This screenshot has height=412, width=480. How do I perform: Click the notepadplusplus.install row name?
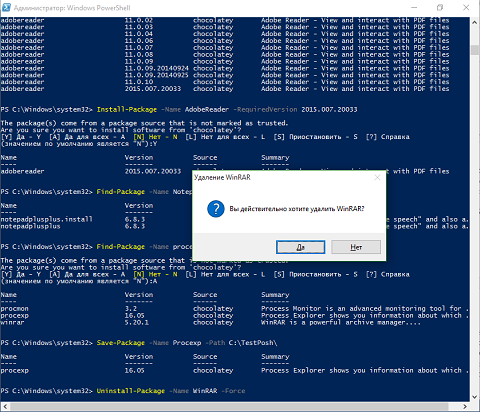tap(46, 219)
